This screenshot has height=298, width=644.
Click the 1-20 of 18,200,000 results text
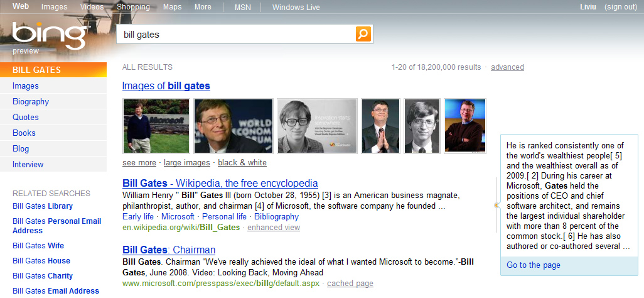(x=436, y=67)
